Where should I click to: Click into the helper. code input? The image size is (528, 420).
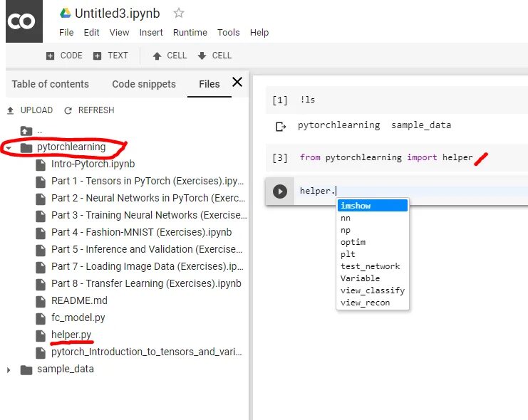click(x=399, y=191)
